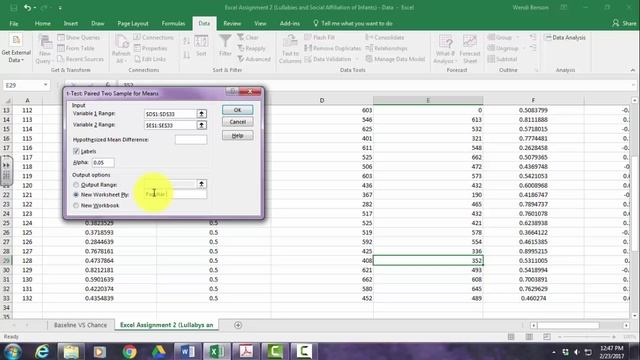Select row 33 header
Screen dimensions: 640x360
pos(7,298)
